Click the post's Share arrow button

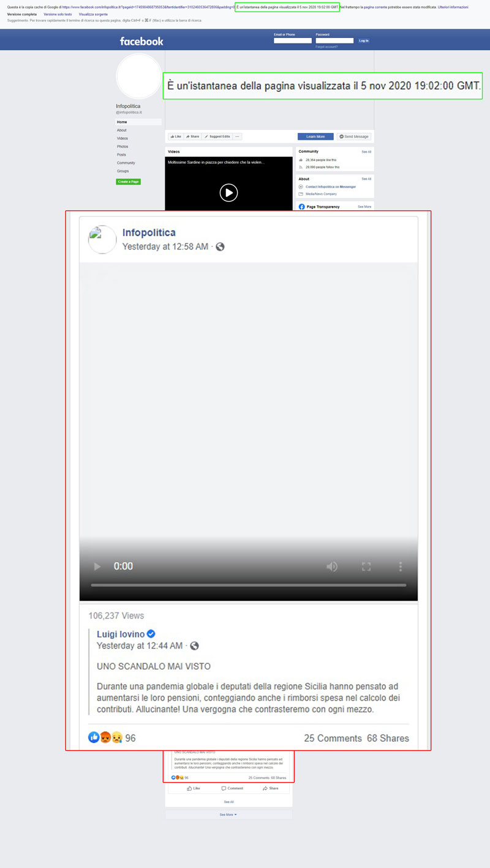point(270,788)
